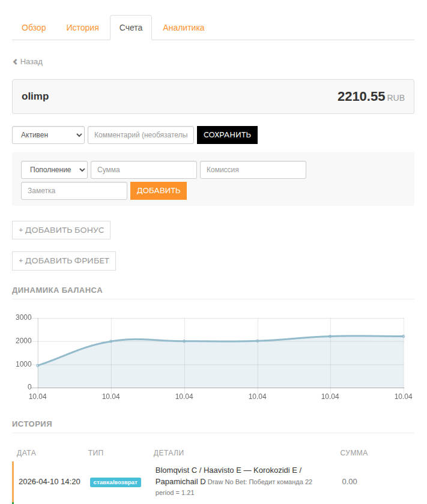Click the ИСТОРИЯ section heading
The image size is (427, 504).
click(x=32, y=424)
